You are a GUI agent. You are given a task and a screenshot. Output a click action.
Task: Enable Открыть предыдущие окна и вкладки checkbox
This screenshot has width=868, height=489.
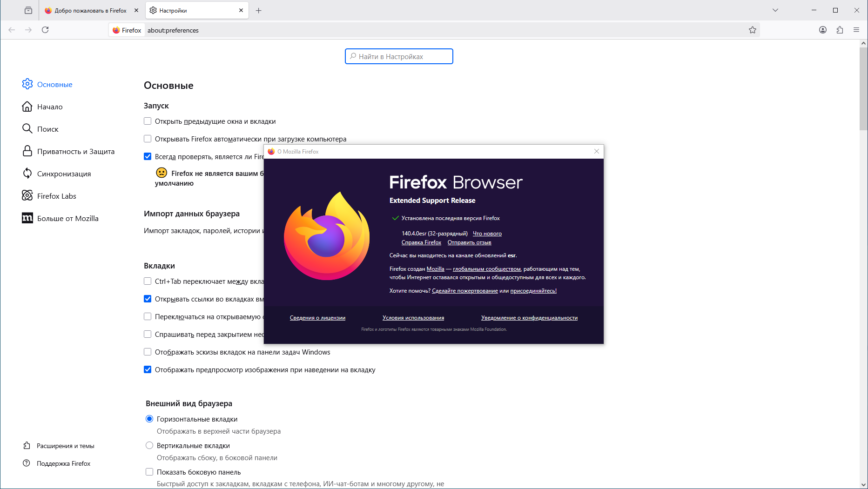[148, 121]
